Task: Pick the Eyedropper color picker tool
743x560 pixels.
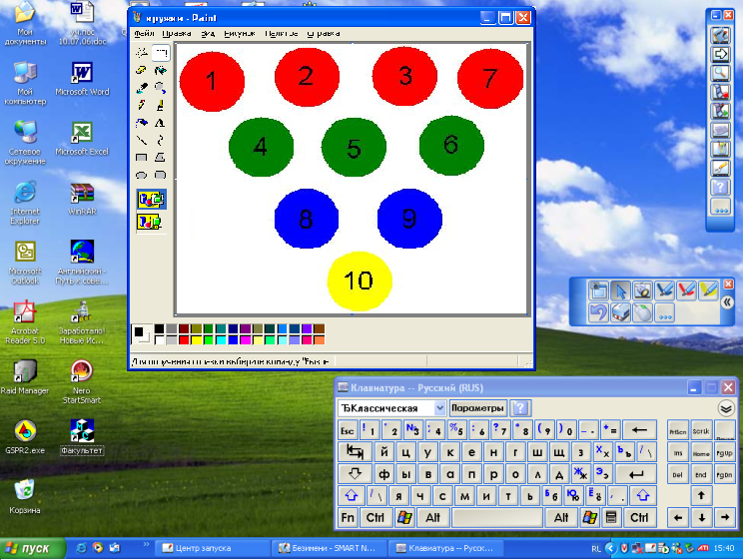Action: click(141, 88)
